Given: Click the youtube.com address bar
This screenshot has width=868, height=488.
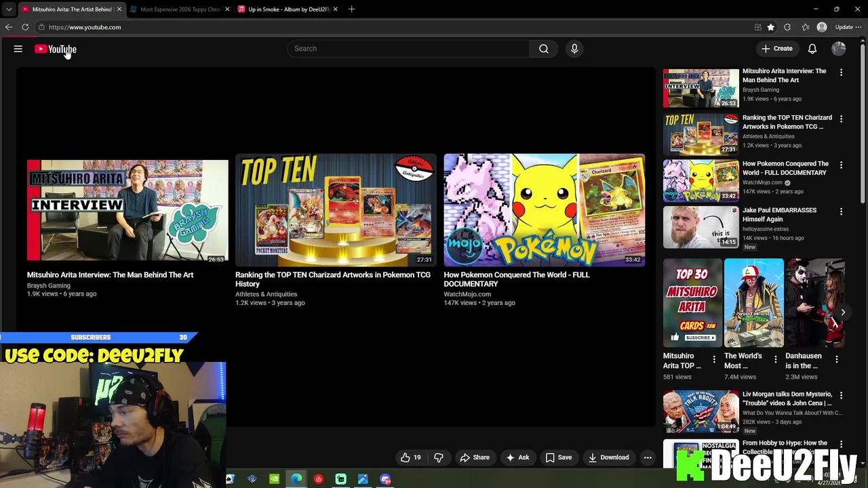Looking at the screenshot, I should click(393, 27).
